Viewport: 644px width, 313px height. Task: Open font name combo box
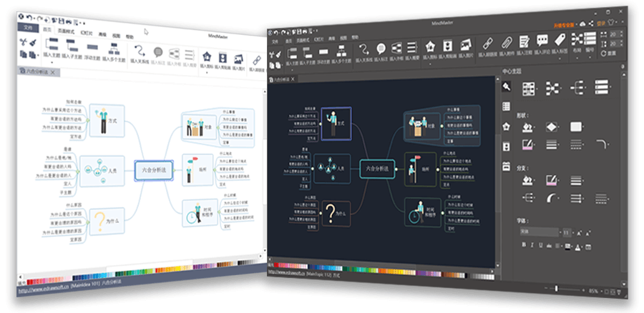point(540,232)
